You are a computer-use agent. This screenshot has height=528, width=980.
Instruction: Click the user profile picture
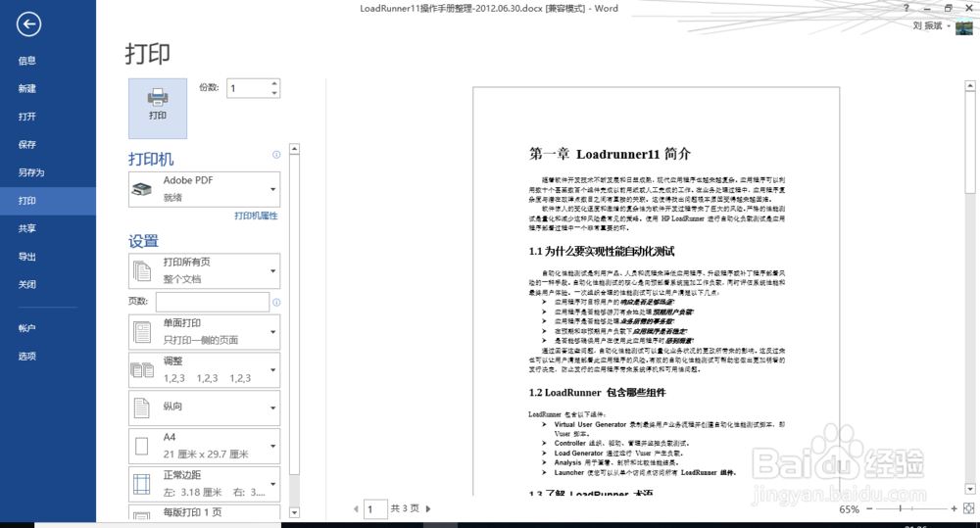pos(964,26)
